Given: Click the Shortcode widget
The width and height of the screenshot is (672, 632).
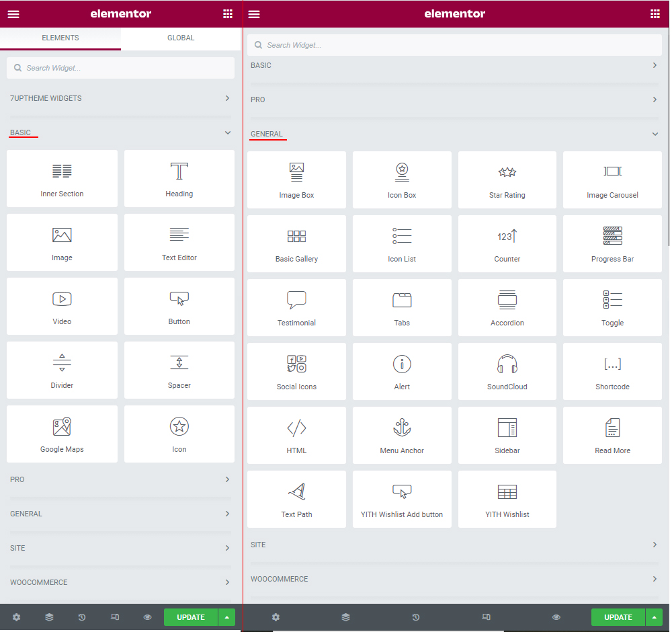Looking at the screenshot, I should pos(612,371).
